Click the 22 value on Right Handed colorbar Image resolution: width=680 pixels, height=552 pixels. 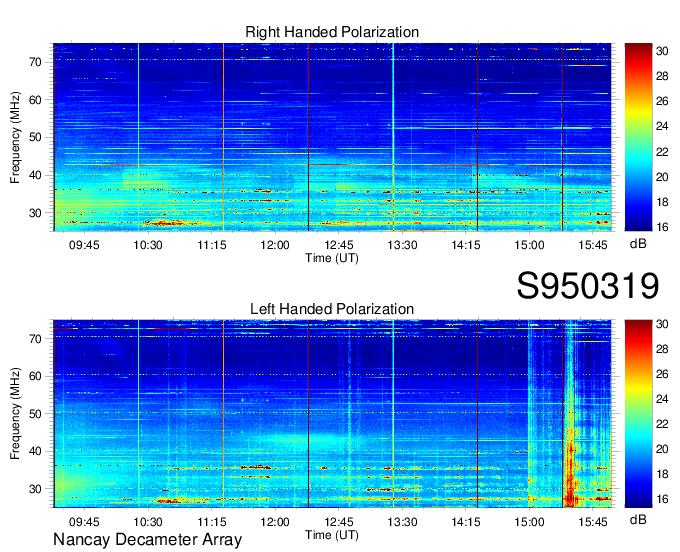662,152
